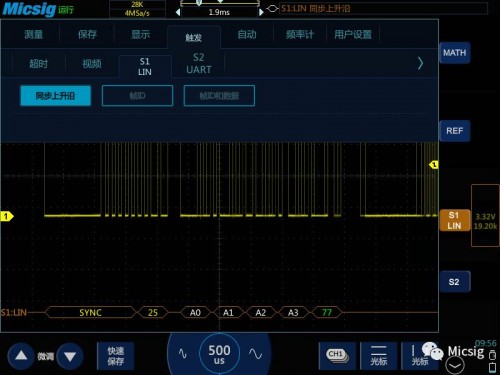
Task: Select the decoded packet 25
Action: click(x=153, y=312)
